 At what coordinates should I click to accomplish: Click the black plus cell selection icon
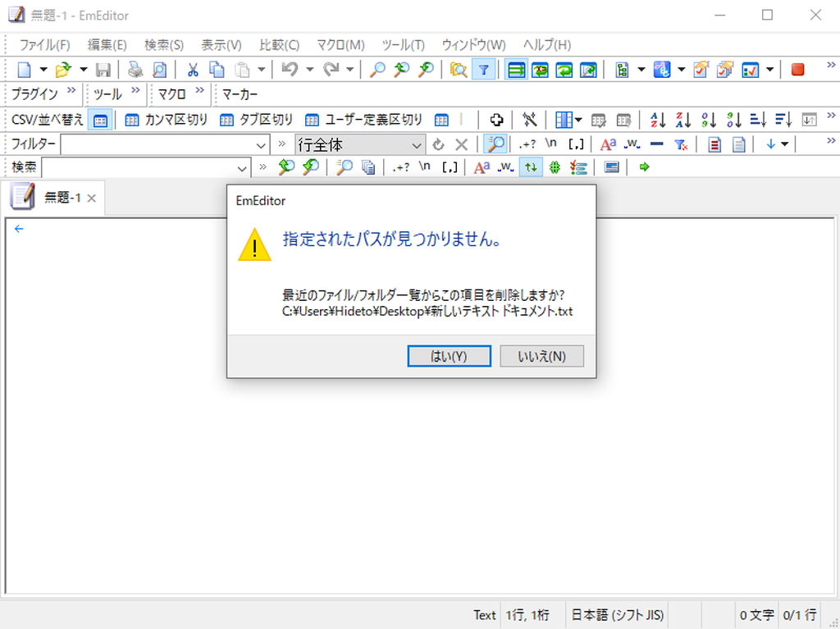coord(496,120)
